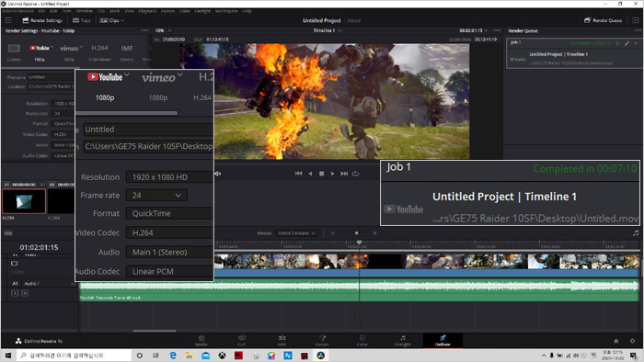Switch to the Fusion page at bottom
The height and width of the screenshot is (362, 644).
322,341
